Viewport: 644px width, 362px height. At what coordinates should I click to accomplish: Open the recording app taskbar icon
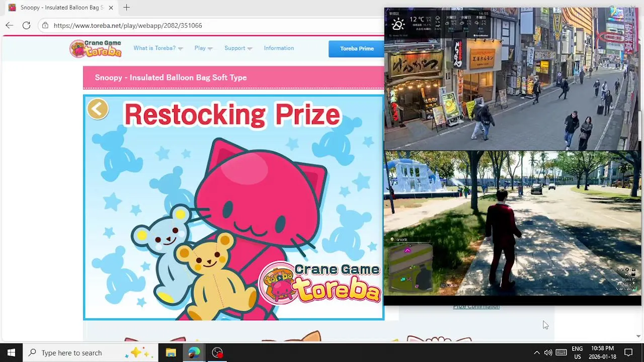pos(217,353)
